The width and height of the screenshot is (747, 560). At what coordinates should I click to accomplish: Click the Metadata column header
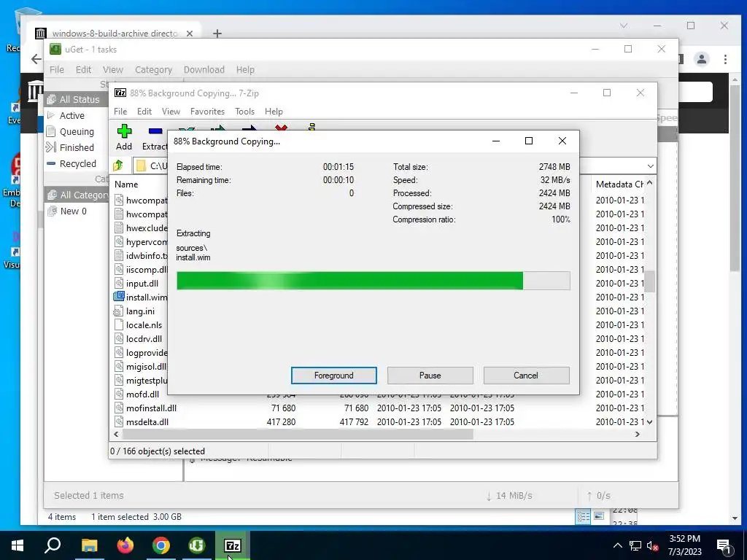[x=619, y=184]
